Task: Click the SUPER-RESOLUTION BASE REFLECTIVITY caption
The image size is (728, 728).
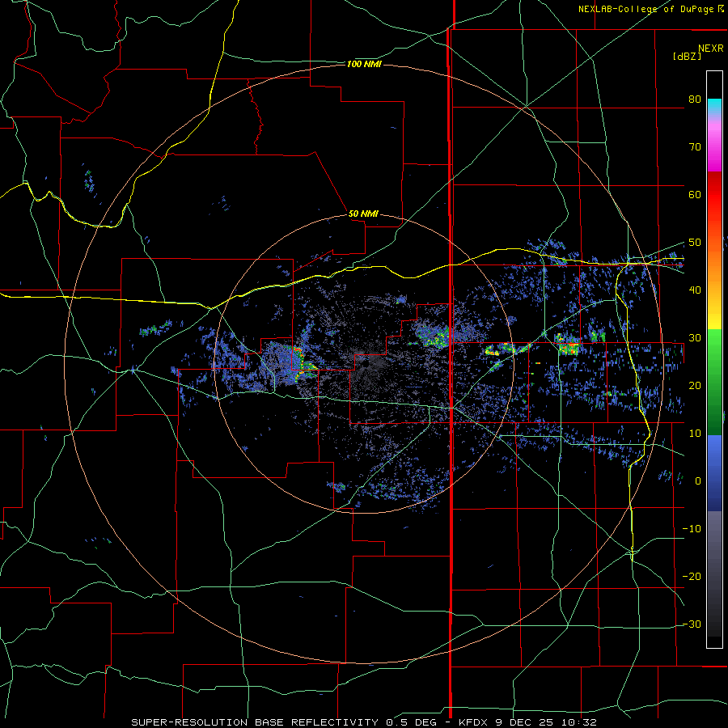Action: point(255,722)
